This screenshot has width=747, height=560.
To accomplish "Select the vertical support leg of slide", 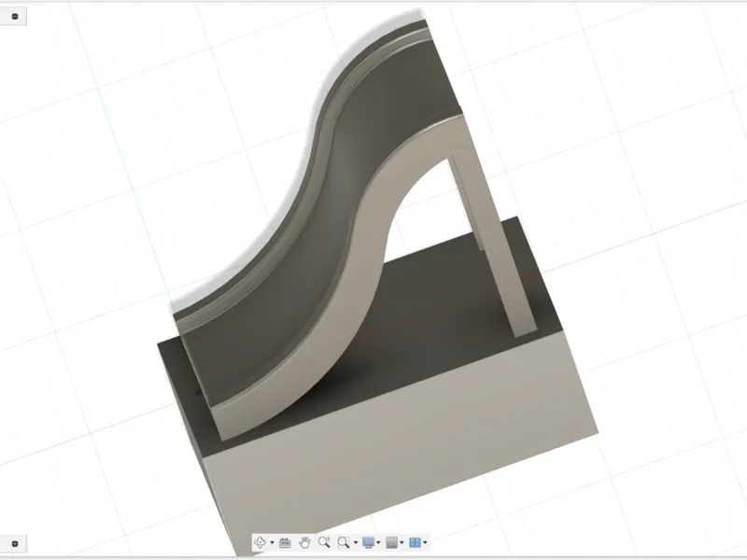I will coord(496,238).
